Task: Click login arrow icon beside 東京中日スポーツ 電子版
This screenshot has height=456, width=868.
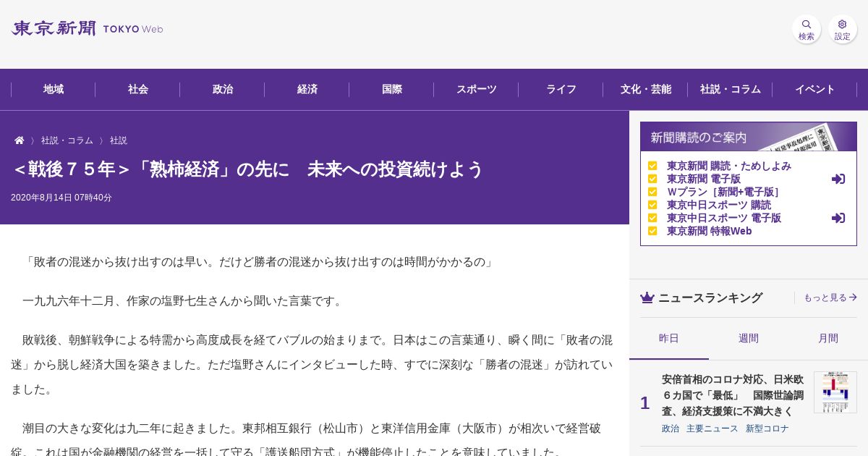Action: pos(838,218)
